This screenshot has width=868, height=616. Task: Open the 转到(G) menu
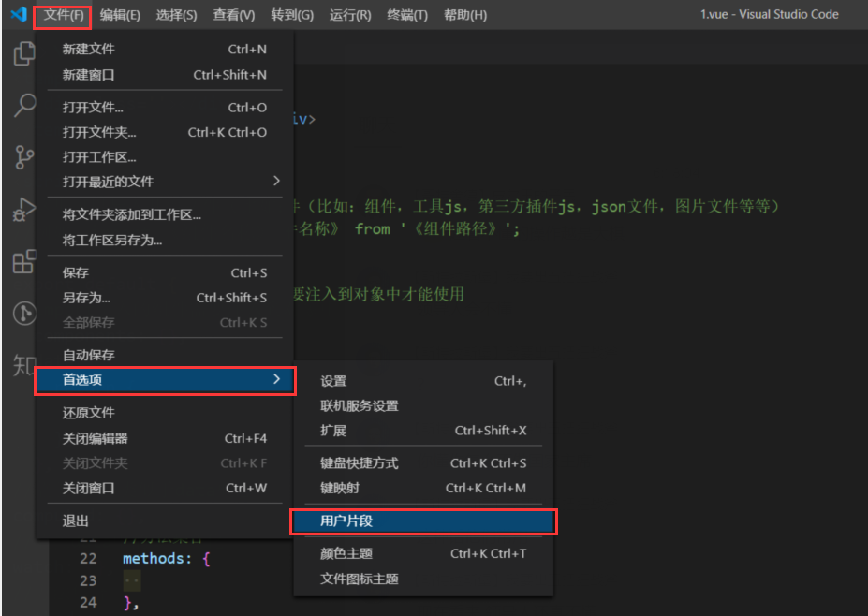click(x=292, y=15)
